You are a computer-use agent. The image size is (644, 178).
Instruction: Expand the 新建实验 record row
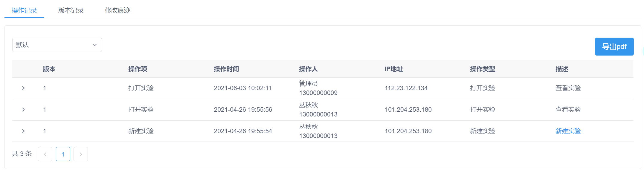[23, 131]
